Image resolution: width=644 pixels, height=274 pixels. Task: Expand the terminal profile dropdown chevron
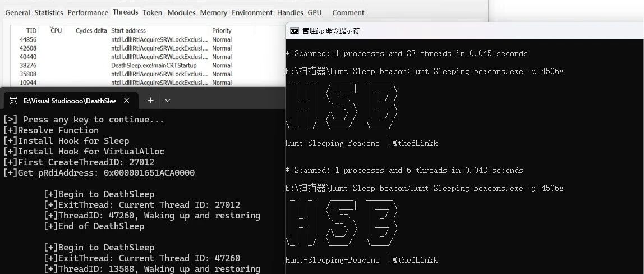click(168, 101)
